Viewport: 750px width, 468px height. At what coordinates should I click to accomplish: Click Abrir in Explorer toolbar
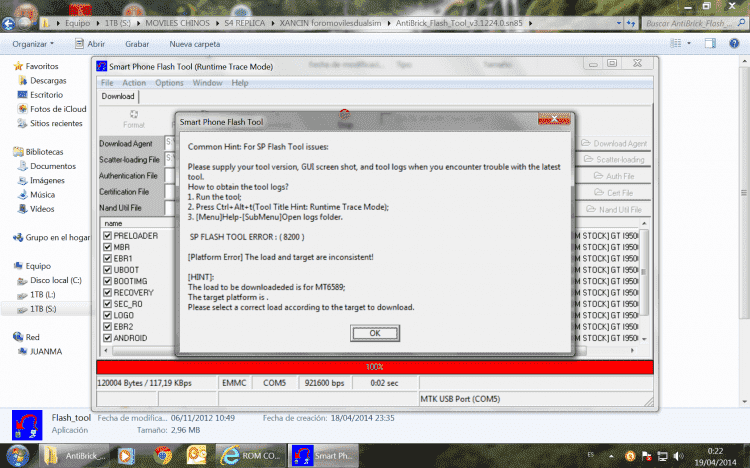90,44
